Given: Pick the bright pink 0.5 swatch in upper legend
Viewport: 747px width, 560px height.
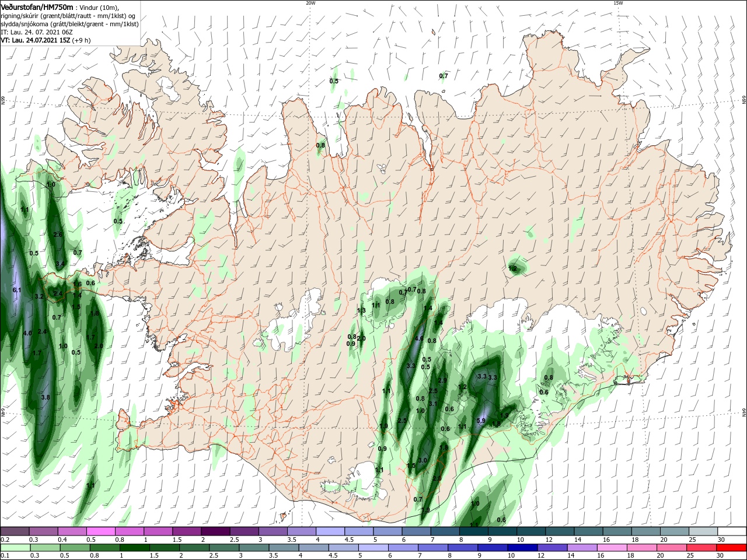Looking at the screenshot, I should [101, 531].
